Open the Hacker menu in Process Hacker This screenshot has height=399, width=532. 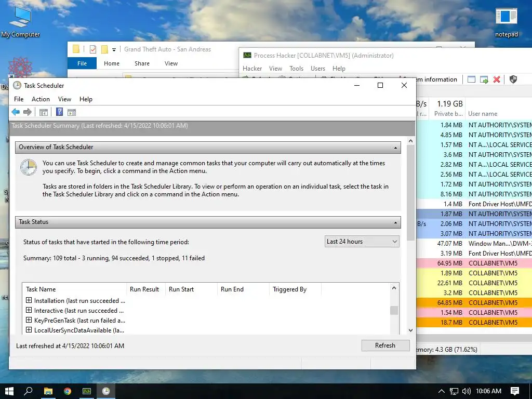tap(252, 69)
